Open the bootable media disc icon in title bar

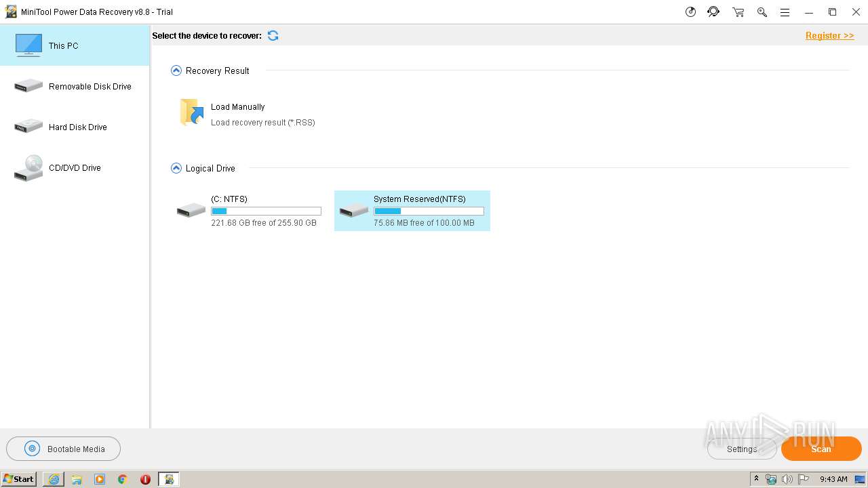point(690,12)
